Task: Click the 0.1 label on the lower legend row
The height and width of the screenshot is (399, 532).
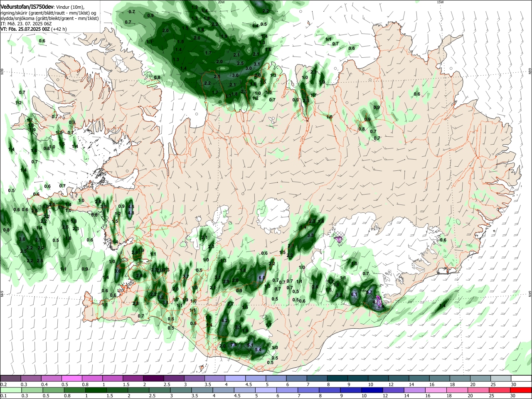Action: (x=3, y=396)
